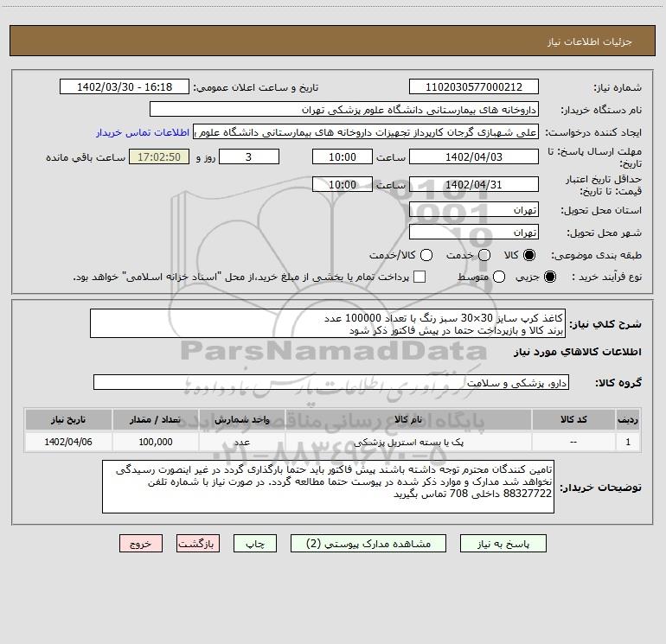Click the buyer notes text area
Viewport: 666px width, 644px height.
329,487
